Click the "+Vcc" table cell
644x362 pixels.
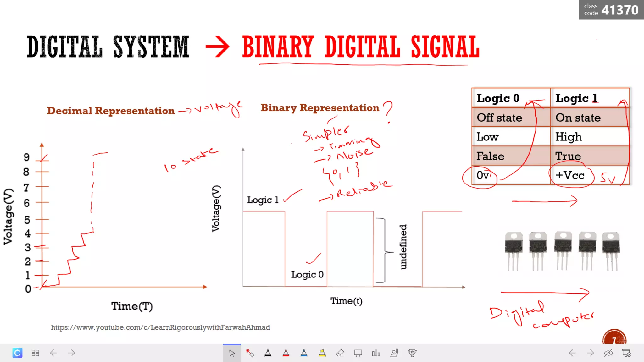pyautogui.click(x=590, y=175)
